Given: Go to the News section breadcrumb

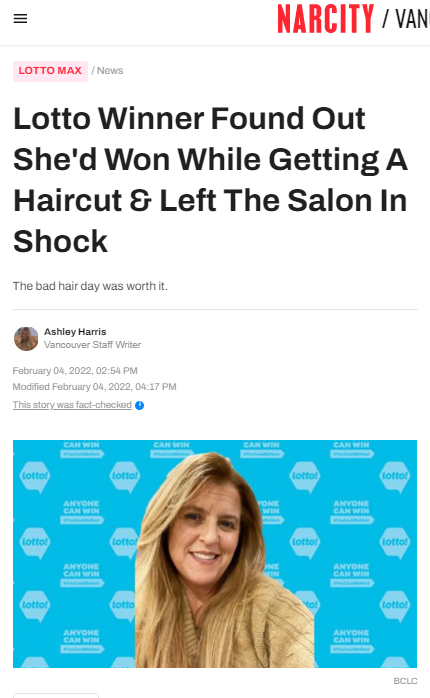Looking at the screenshot, I should 110,71.
